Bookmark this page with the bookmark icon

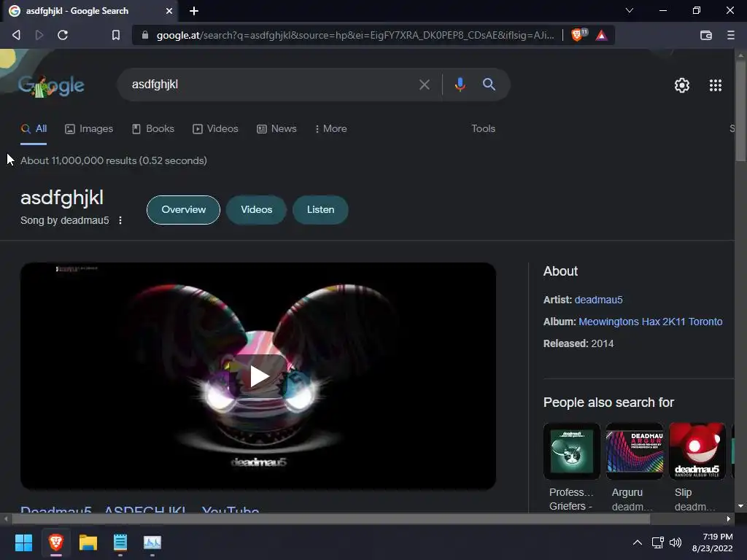(116, 35)
